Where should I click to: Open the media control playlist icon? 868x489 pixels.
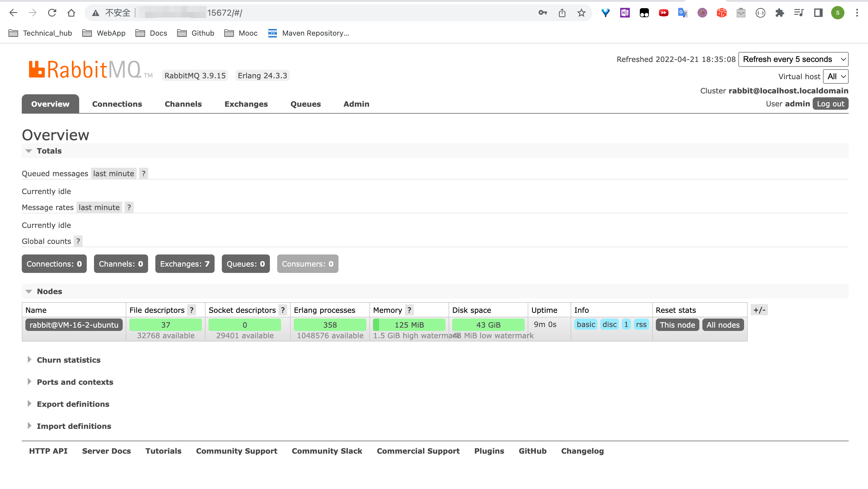coord(799,13)
